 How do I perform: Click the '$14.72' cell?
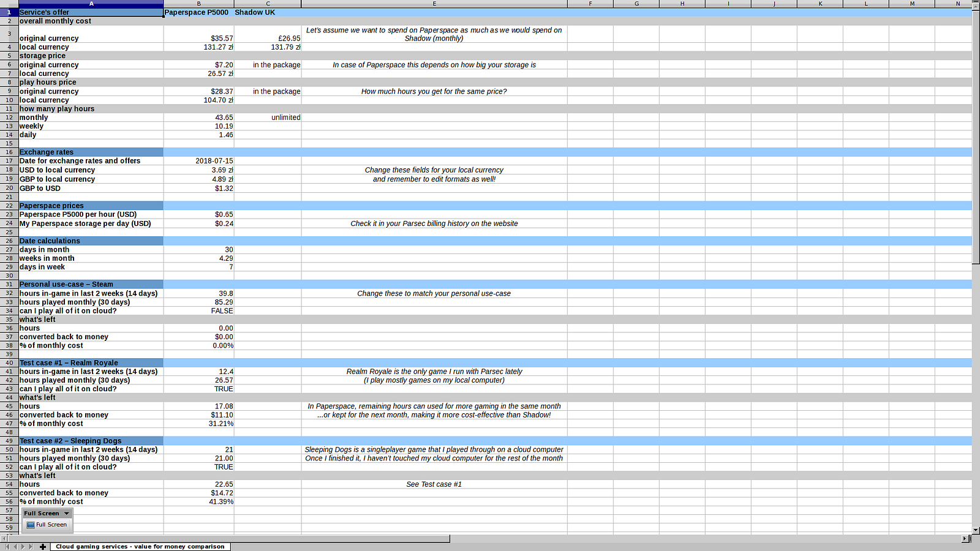click(198, 493)
